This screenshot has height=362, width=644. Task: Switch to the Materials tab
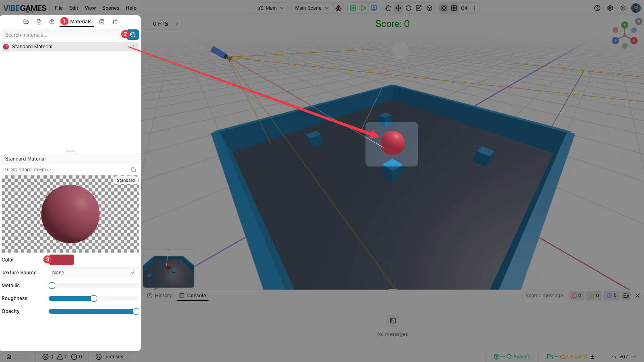click(x=77, y=22)
